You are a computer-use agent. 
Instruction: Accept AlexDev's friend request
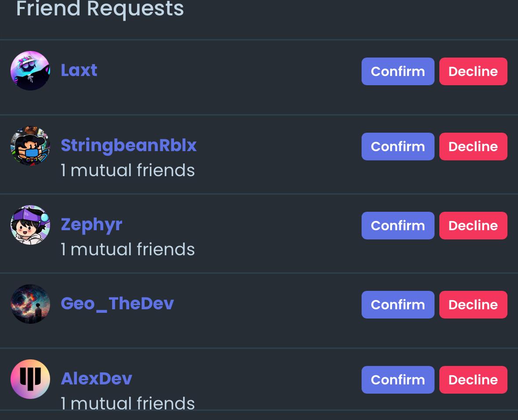pos(398,380)
